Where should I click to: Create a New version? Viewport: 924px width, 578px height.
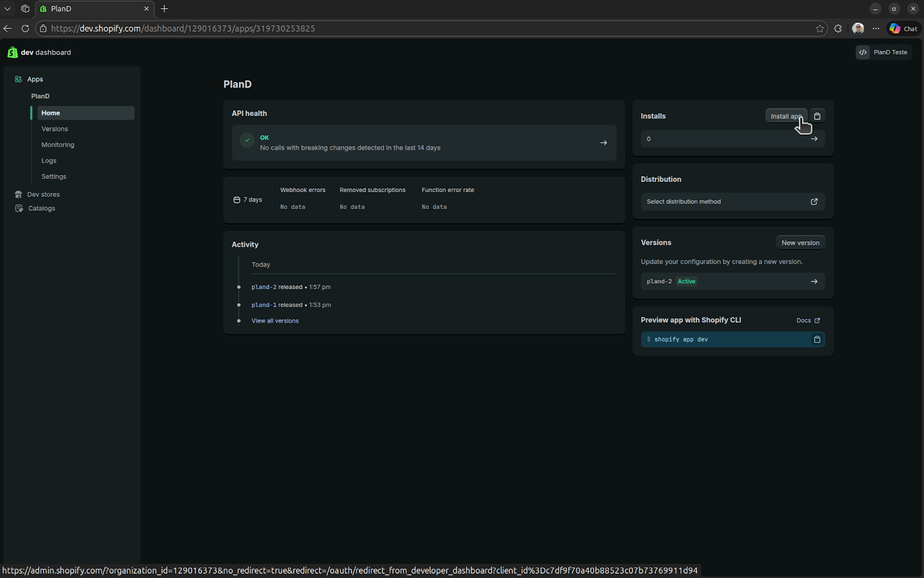coord(800,243)
